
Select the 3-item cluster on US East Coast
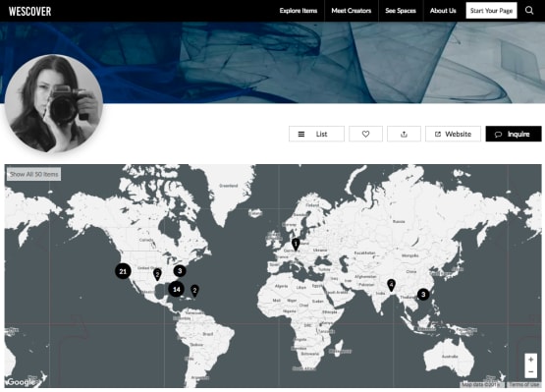point(180,270)
